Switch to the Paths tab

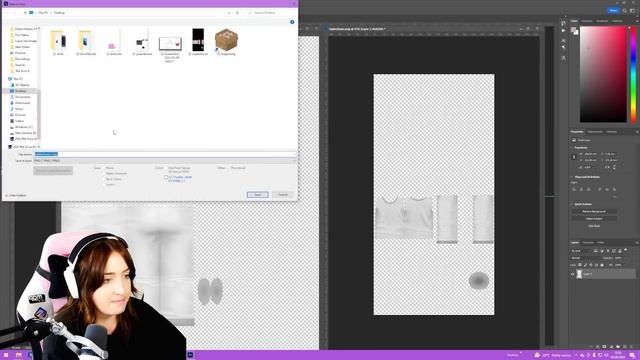601,243
